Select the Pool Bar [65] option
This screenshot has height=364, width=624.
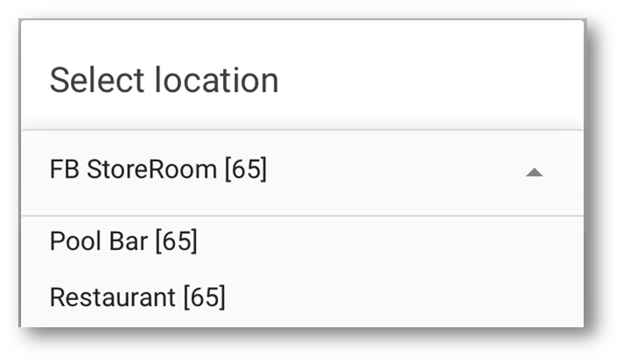(x=123, y=241)
